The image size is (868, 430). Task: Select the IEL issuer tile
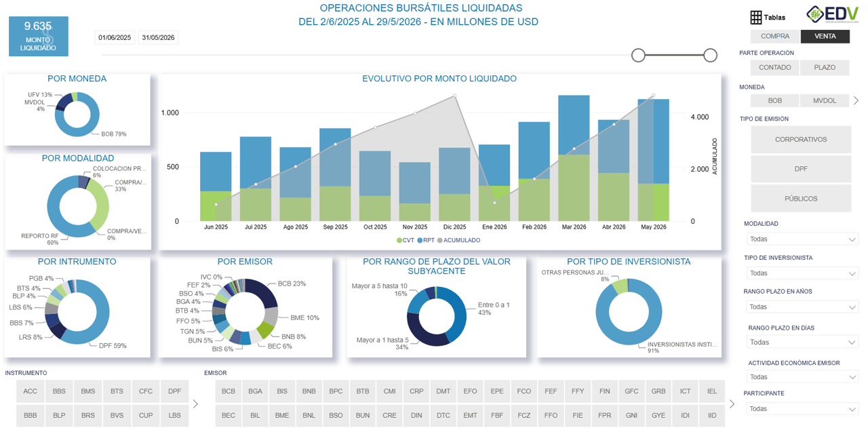pyautogui.click(x=712, y=391)
